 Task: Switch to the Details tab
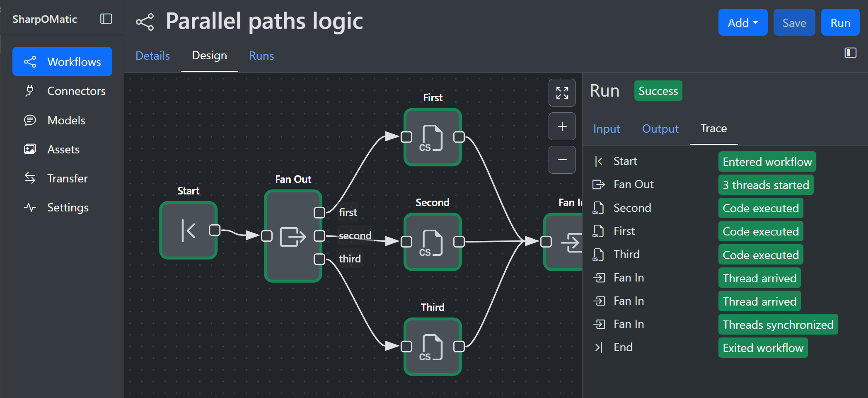[152, 56]
